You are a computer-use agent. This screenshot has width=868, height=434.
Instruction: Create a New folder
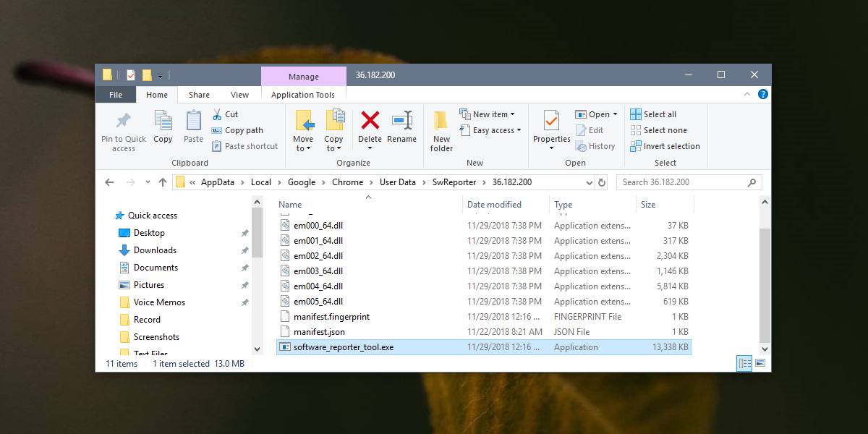441,131
